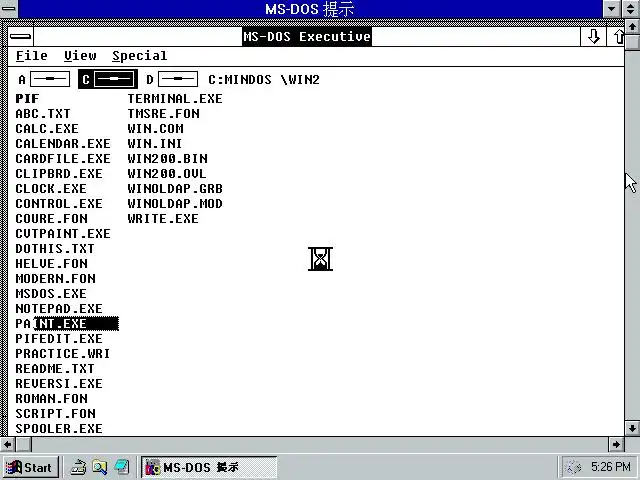Select REVERSI.EXE file

point(59,384)
